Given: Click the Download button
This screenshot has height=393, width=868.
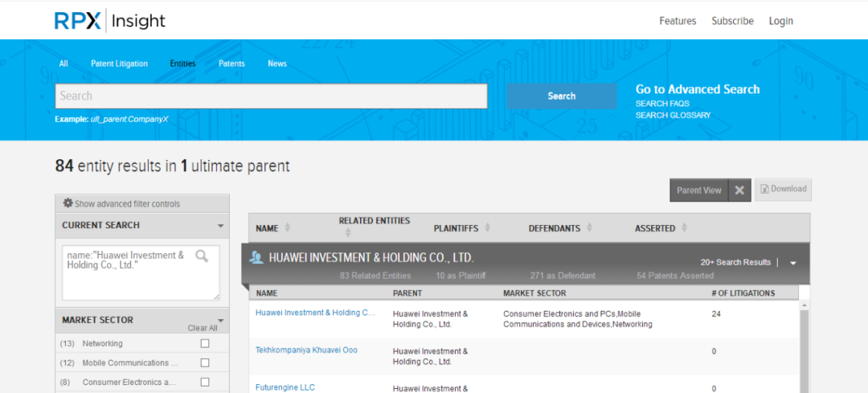Looking at the screenshot, I should click(x=784, y=189).
